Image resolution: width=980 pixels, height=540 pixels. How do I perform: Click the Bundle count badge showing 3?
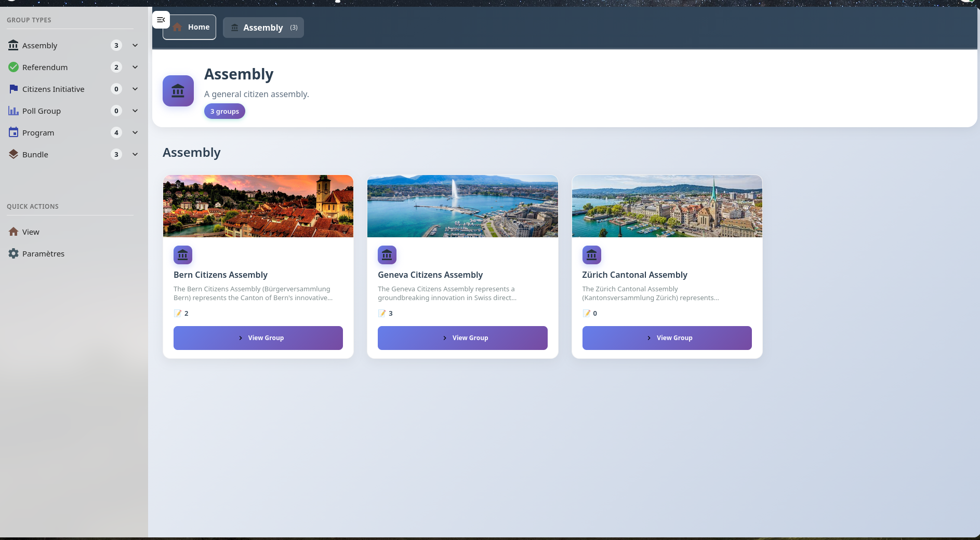click(x=116, y=154)
